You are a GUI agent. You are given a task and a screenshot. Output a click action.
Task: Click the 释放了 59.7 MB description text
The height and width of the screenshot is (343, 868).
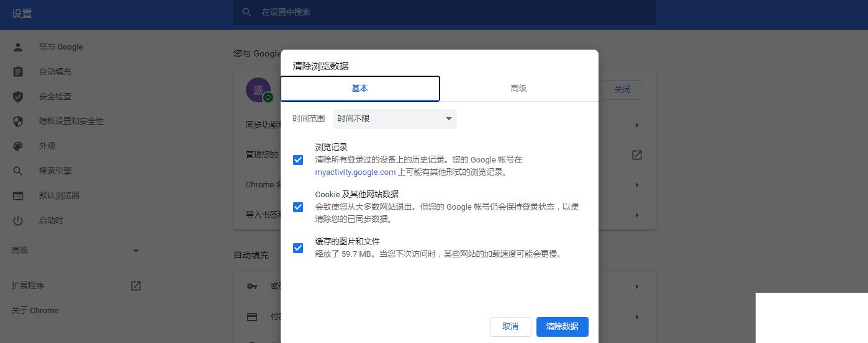click(440, 254)
